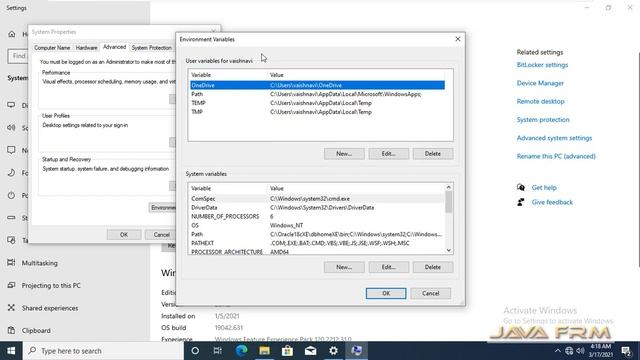Open Microsoft Store from the taskbar
Viewport: 640px width, 360px height.
click(287, 351)
